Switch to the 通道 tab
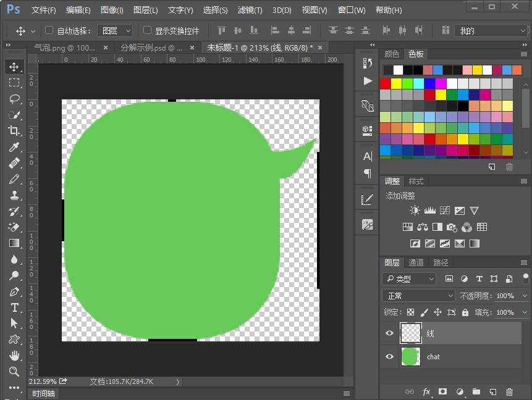 pos(416,262)
